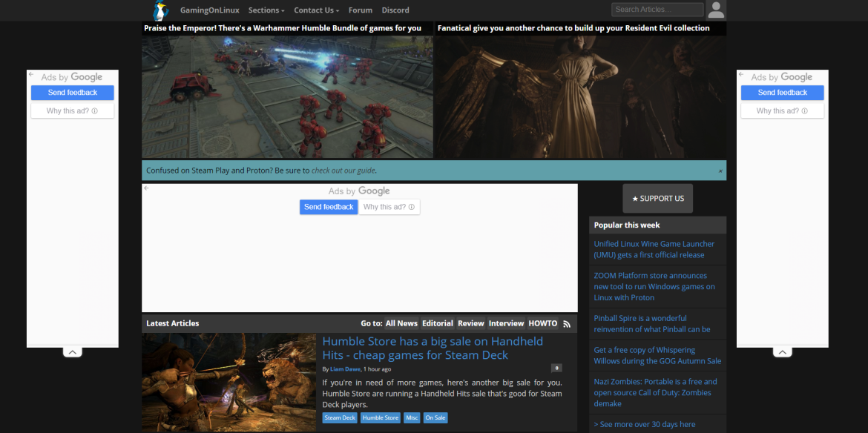Click the Warhammer game featured image

[287, 97]
